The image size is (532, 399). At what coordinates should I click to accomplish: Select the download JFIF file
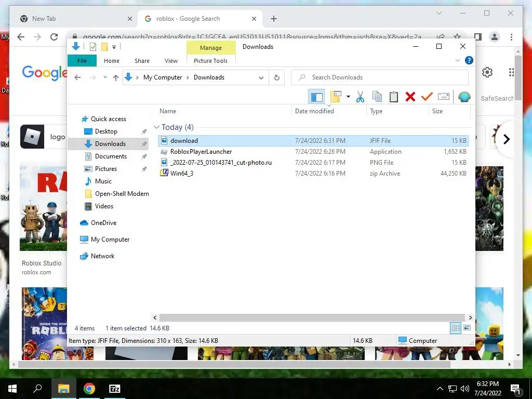(x=313, y=140)
